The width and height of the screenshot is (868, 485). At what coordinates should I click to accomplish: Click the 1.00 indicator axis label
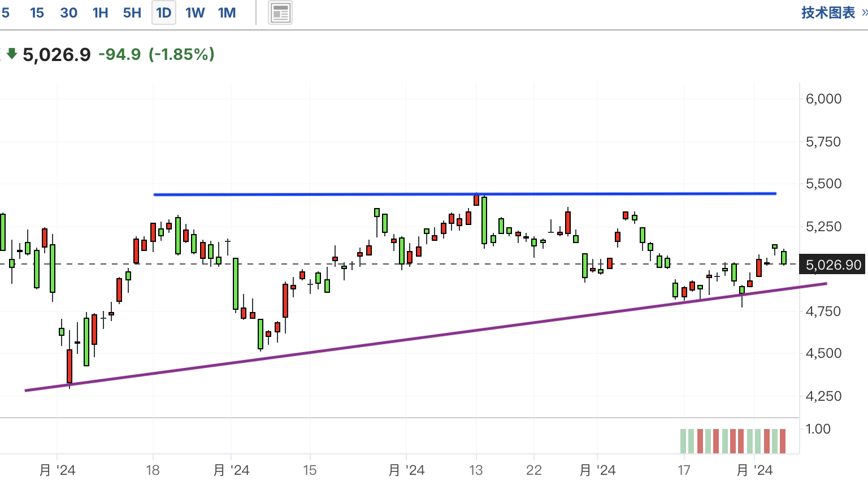(x=818, y=429)
